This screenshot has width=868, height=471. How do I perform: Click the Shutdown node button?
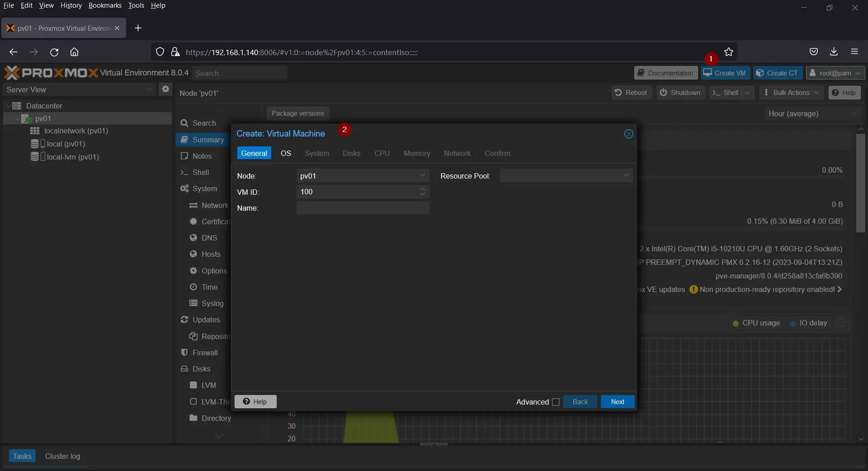tap(680, 93)
